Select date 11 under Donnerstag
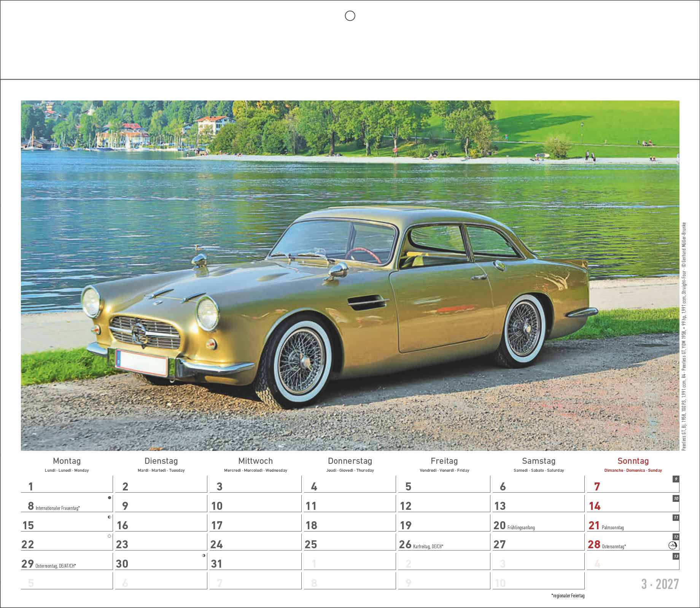The height and width of the screenshot is (608, 700). point(311,506)
